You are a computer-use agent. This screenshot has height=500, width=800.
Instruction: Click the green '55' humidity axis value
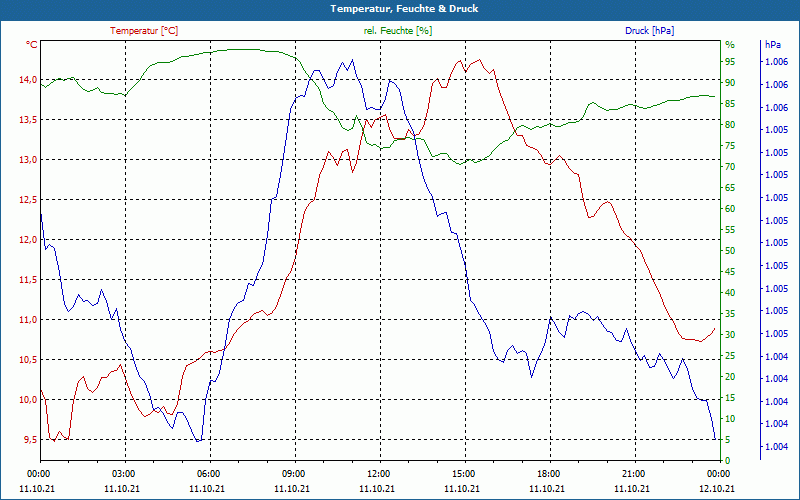[x=730, y=230]
